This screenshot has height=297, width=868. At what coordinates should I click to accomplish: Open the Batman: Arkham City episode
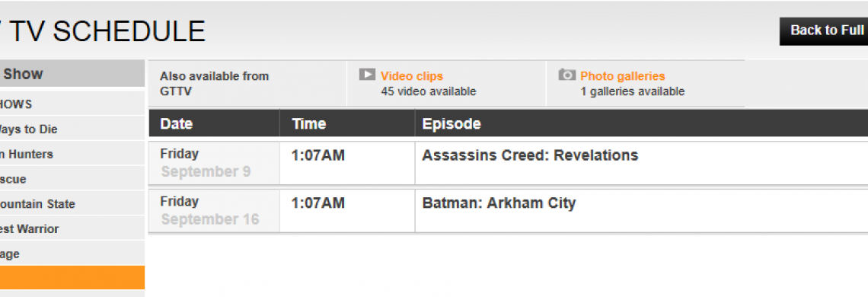(x=499, y=203)
